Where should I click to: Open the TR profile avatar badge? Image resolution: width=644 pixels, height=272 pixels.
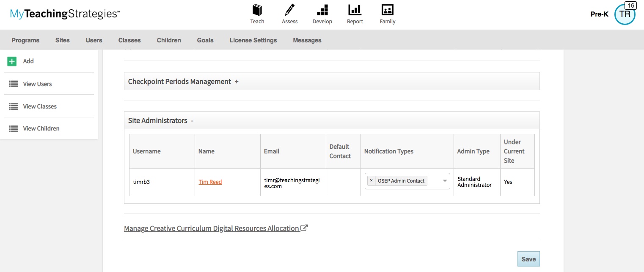point(625,14)
